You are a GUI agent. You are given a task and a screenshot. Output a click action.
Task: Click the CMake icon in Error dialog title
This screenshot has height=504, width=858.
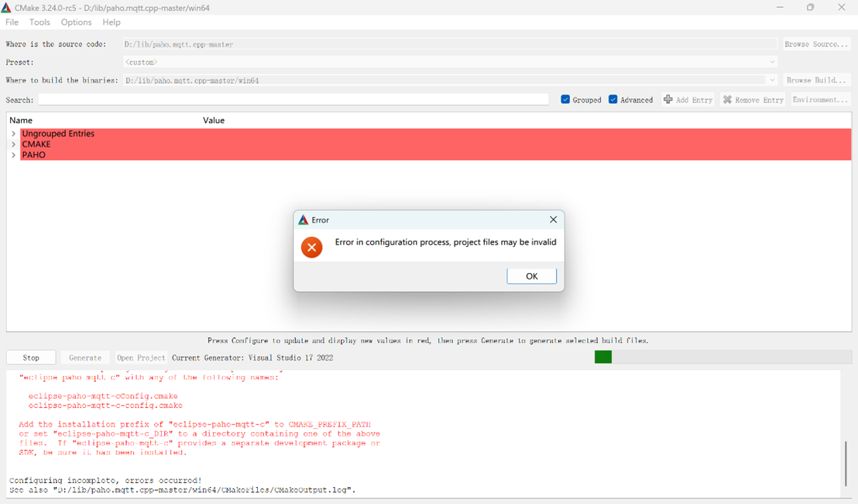[x=303, y=220]
